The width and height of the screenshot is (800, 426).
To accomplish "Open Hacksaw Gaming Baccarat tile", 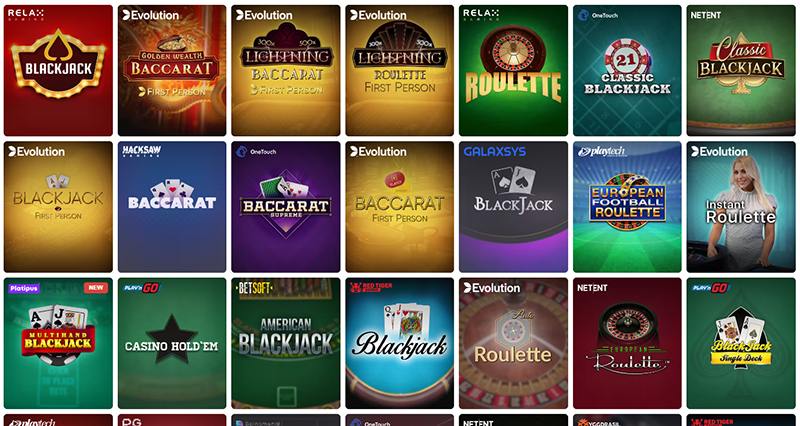I will pos(172,207).
